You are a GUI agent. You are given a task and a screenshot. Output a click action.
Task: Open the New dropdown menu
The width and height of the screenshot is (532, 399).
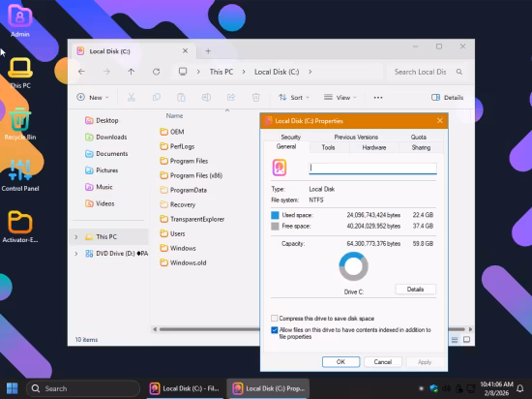(93, 98)
